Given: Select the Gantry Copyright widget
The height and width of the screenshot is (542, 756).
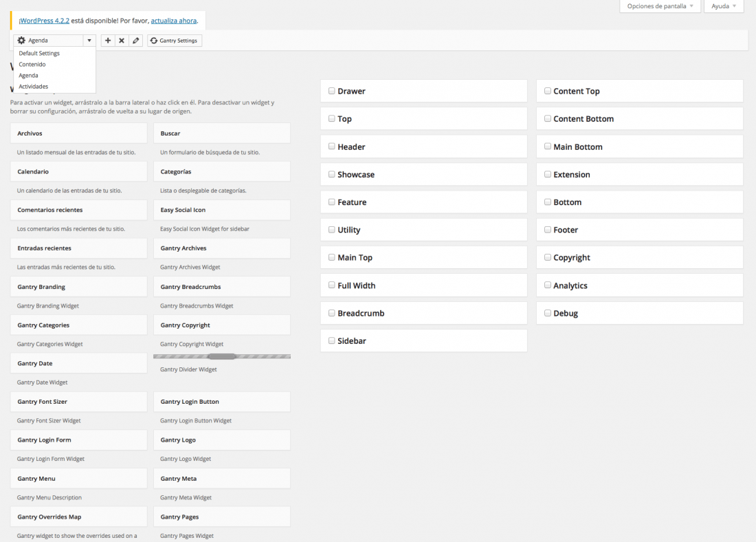Looking at the screenshot, I should pos(222,325).
